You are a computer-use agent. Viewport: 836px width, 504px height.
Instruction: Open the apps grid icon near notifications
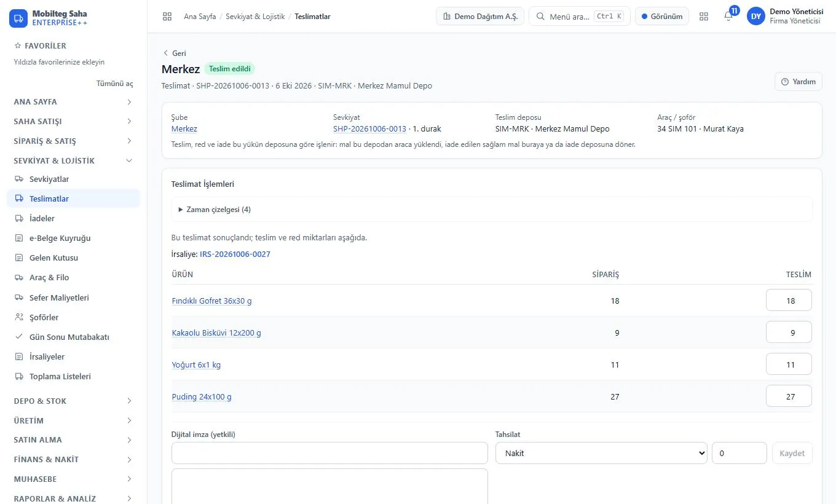[x=704, y=17]
